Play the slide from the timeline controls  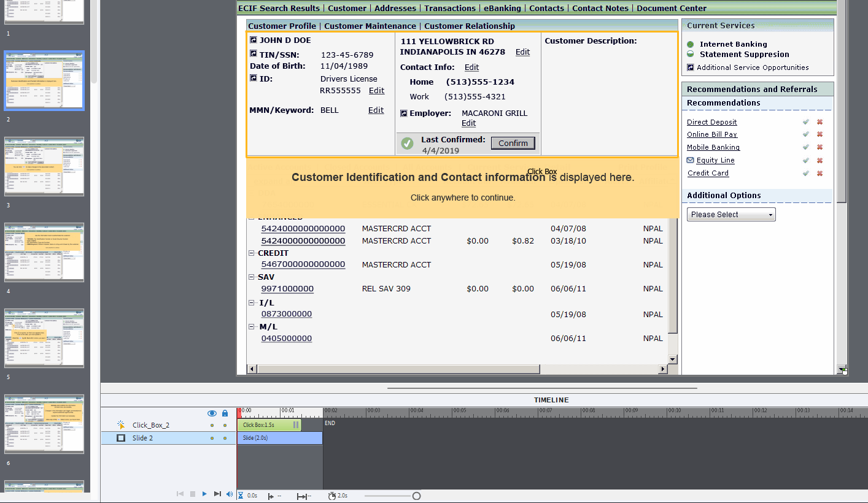[x=204, y=494]
